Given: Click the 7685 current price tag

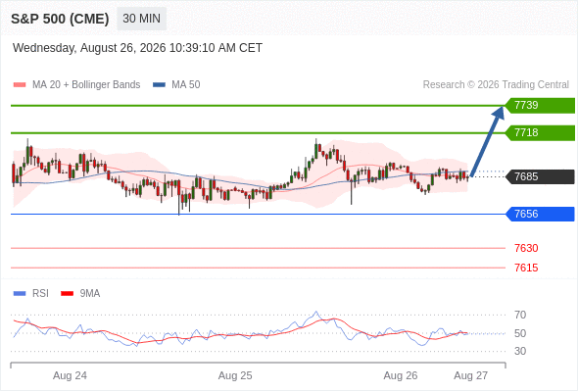Looking at the screenshot, I should 540,176.
